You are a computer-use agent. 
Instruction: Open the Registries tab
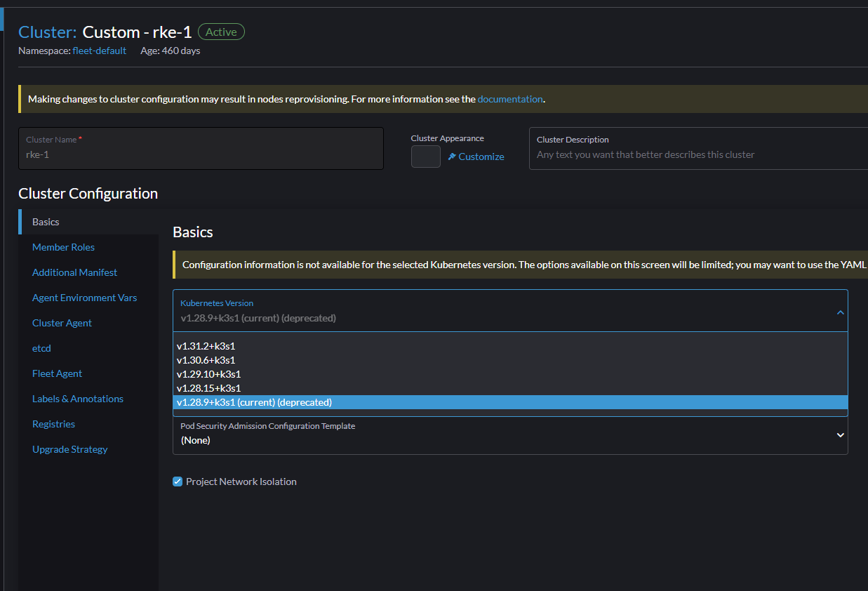(x=53, y=424)
